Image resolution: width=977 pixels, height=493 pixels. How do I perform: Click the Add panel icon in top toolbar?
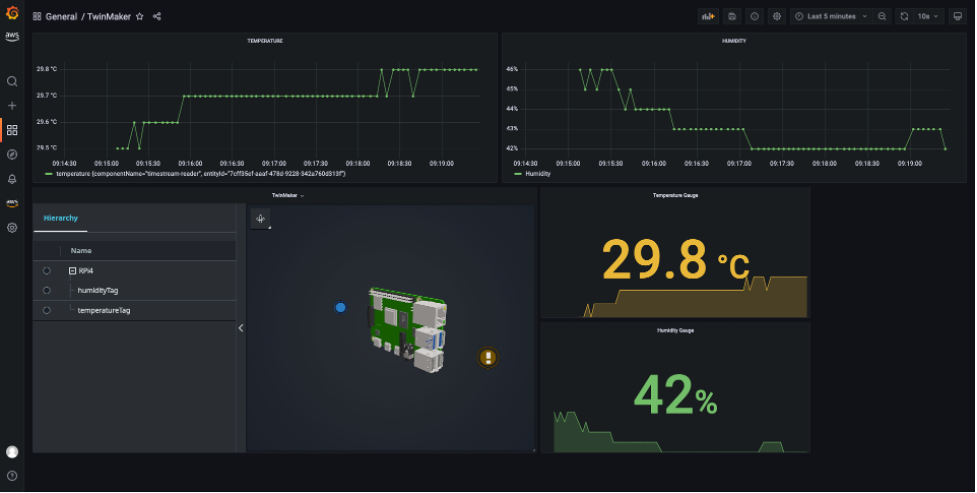[708, 16]
